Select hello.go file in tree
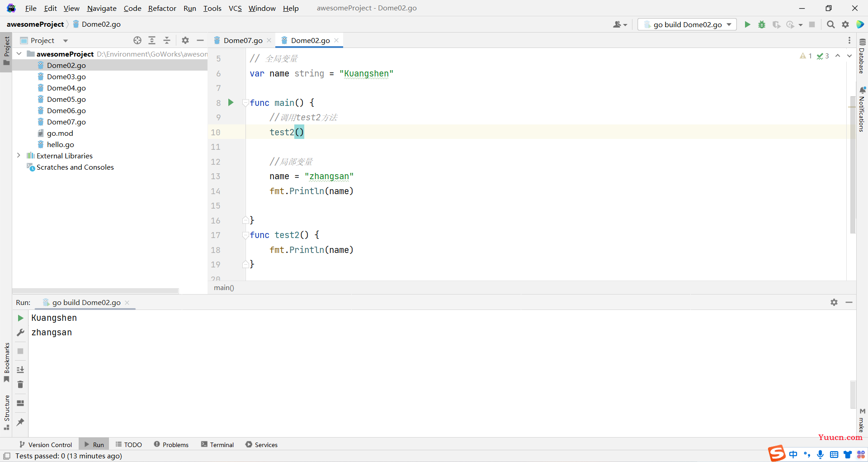 pyautogui.click(x=60, y=144)
